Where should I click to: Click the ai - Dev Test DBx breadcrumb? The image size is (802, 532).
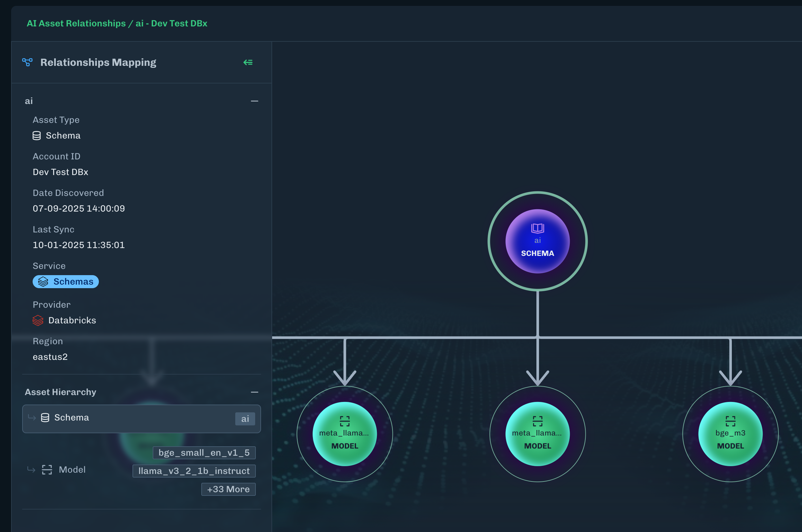[x=172, y=23]
